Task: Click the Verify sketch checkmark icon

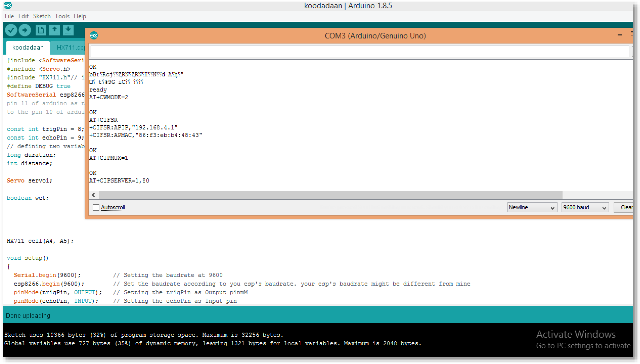Action: [11, 30]
